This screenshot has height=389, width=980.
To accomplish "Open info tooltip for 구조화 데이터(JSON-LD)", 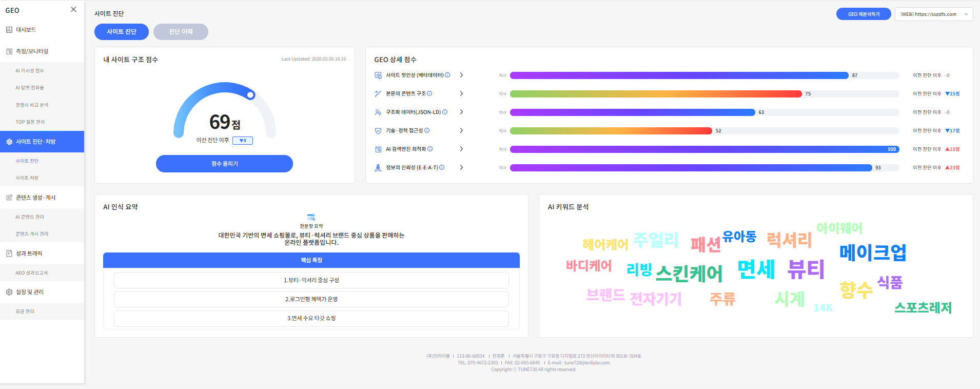I will 445,112.
